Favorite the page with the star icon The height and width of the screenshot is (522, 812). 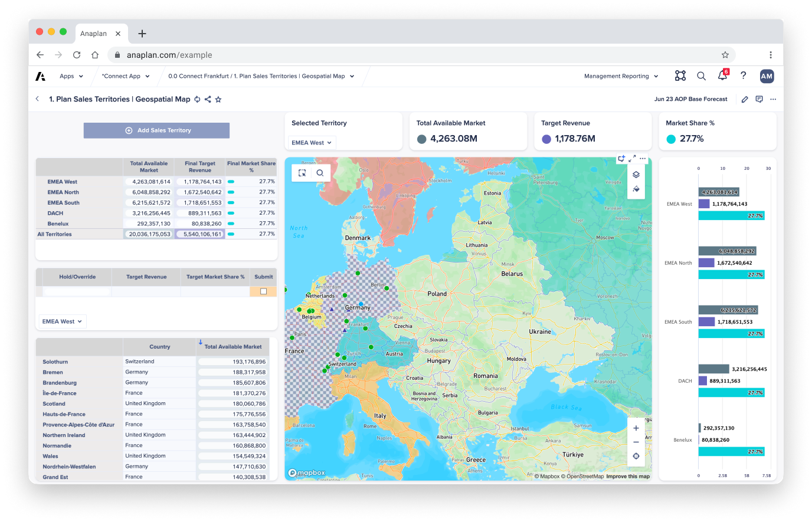tap(218, 99)
